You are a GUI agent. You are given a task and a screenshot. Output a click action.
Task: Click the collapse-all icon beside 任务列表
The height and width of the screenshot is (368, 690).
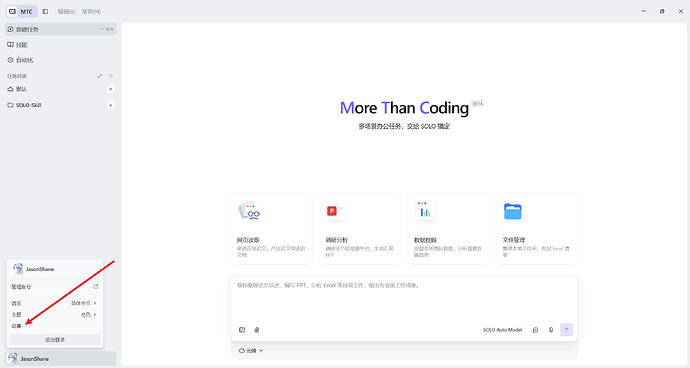pos(99,77)
